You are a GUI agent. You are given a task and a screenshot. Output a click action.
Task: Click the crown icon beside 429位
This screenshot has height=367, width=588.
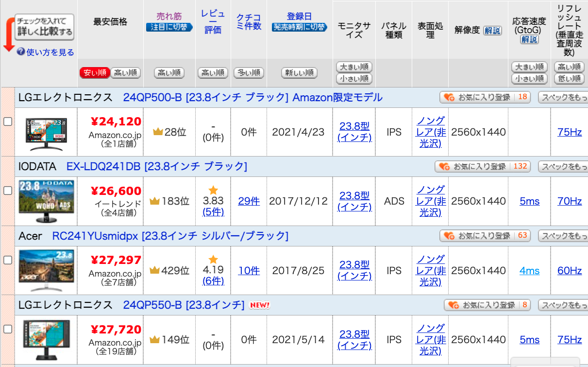[154, 270]
